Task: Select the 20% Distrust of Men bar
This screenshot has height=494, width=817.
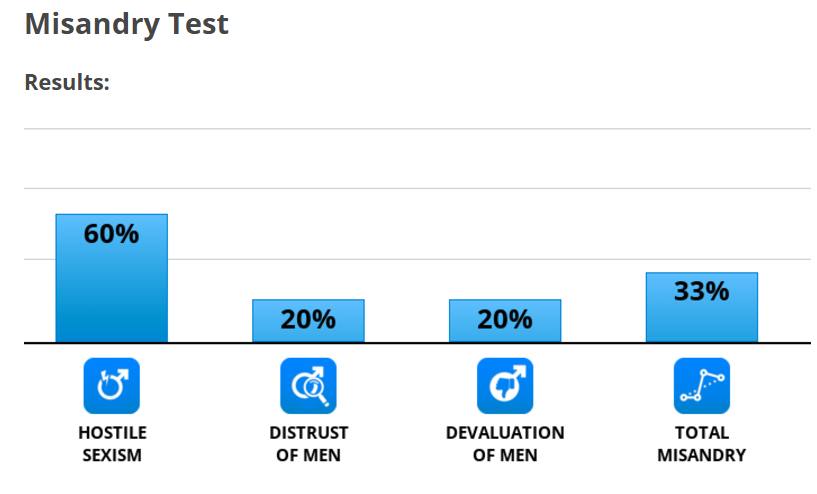Action: [x=308, y=321]
